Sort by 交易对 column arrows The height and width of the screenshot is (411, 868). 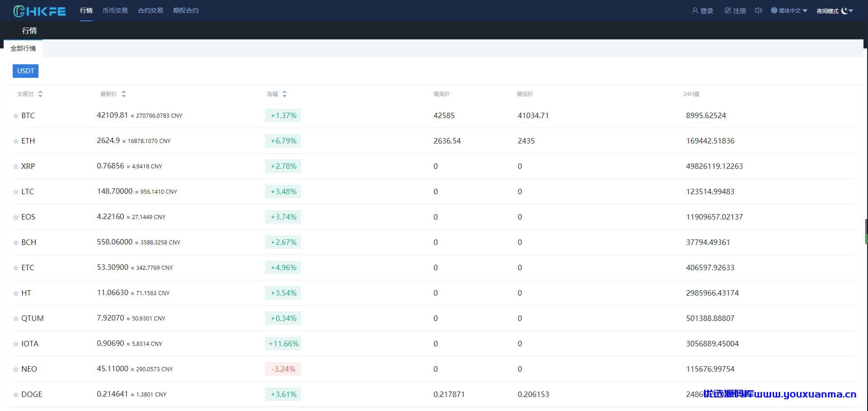pyautogui.click(x=40, y=94)
